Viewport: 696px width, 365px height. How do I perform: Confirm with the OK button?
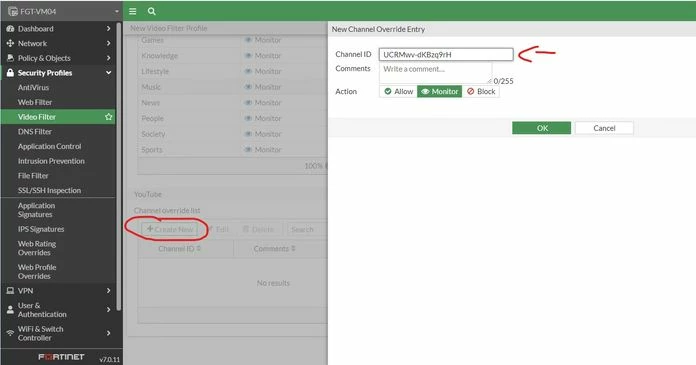542,128
